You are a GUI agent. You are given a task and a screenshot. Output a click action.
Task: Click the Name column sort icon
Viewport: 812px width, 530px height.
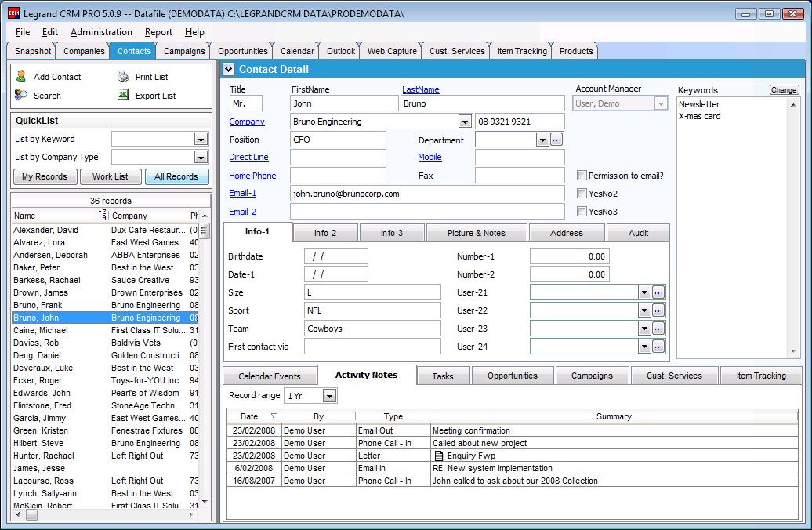(102, 215)
